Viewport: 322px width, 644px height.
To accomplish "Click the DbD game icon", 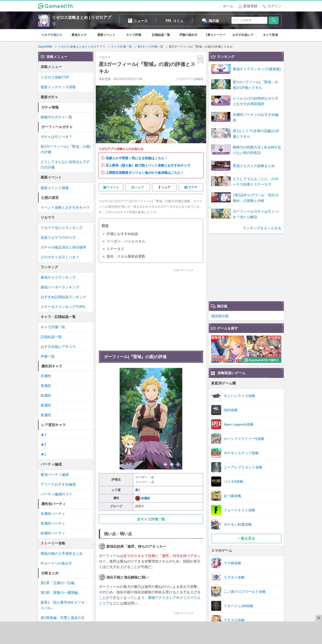I will 216,410.
